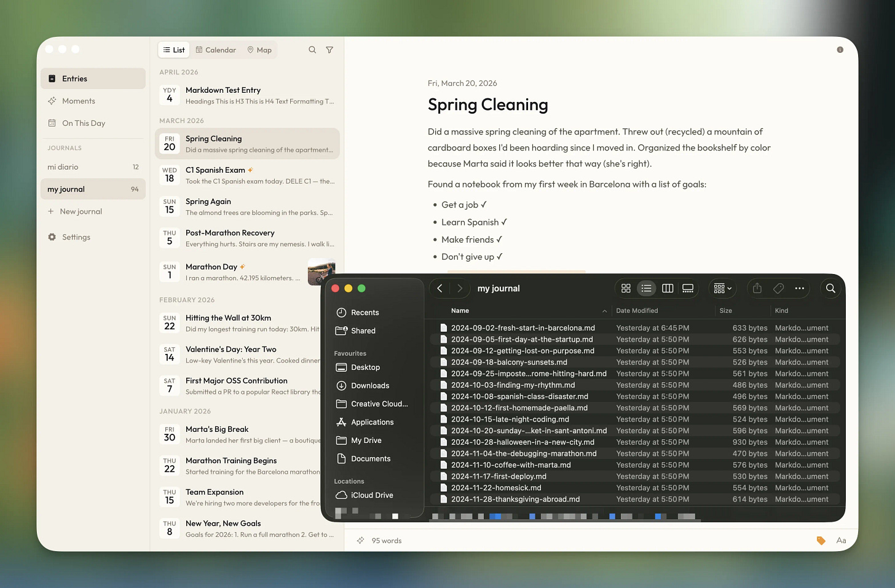Click the Share icon in the Finder toolbar
This screenshot has height=588, width=895.
pos(757,288)
